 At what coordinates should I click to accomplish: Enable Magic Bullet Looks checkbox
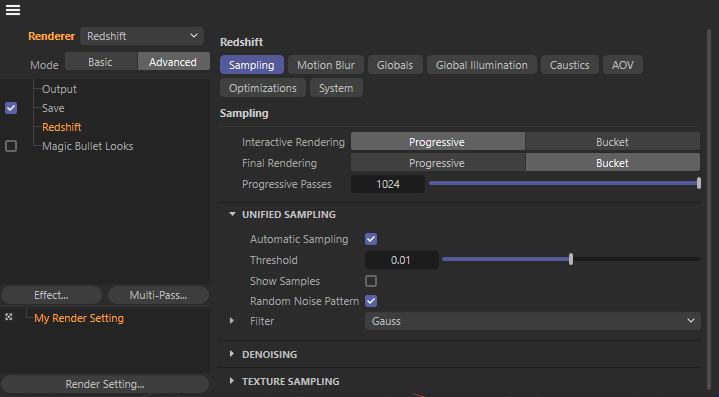[x=11, y=146]
